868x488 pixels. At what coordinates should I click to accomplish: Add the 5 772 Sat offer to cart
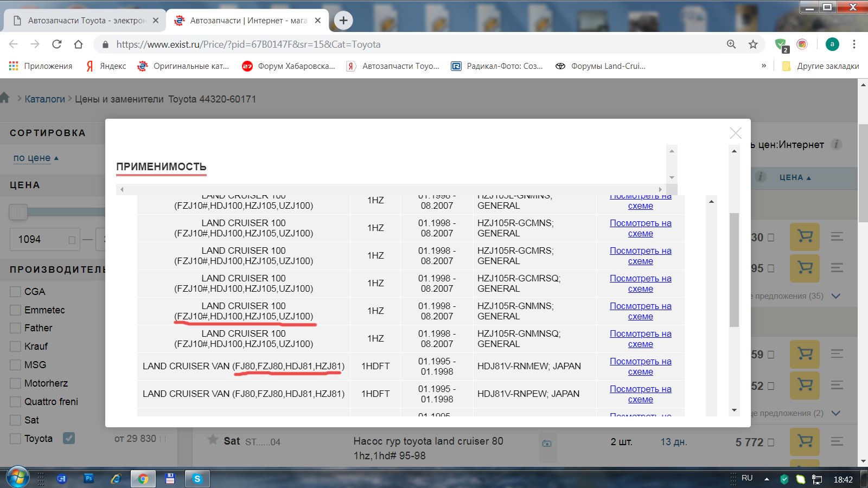pos(805,442)
